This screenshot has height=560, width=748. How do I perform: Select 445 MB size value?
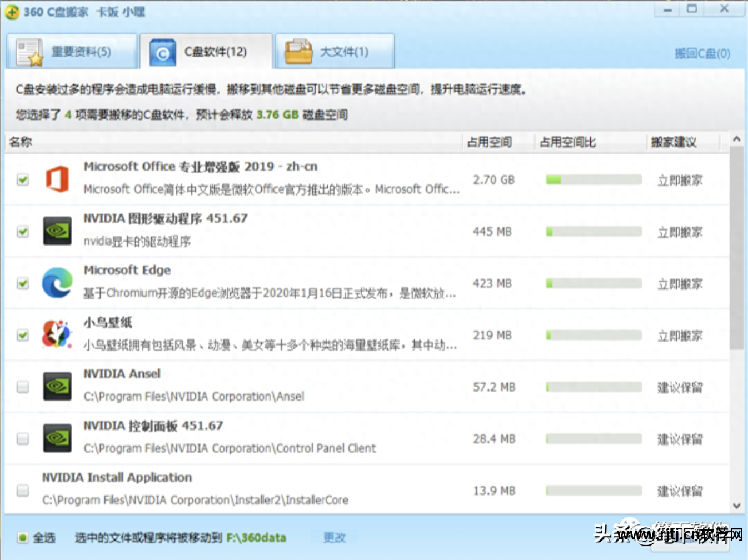point(492,231)
